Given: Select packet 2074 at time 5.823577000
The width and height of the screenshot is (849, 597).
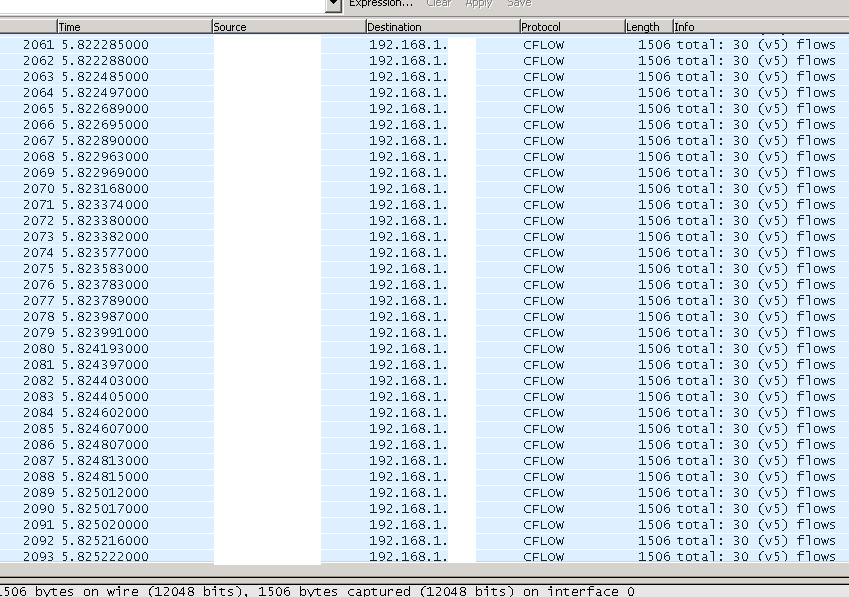Looking at the screenshot, I should tap(424, 252).
